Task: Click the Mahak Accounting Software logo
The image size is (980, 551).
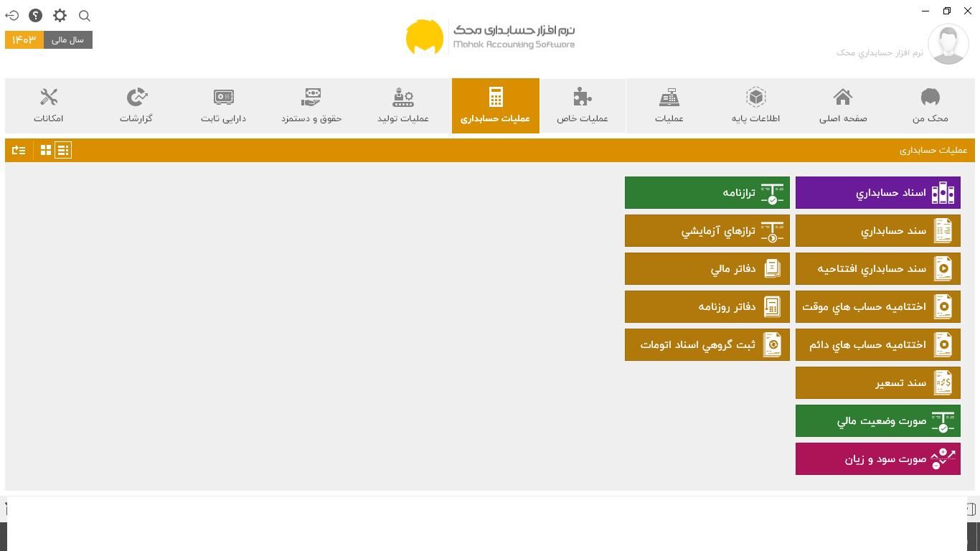Action: (x=490, y=37)
